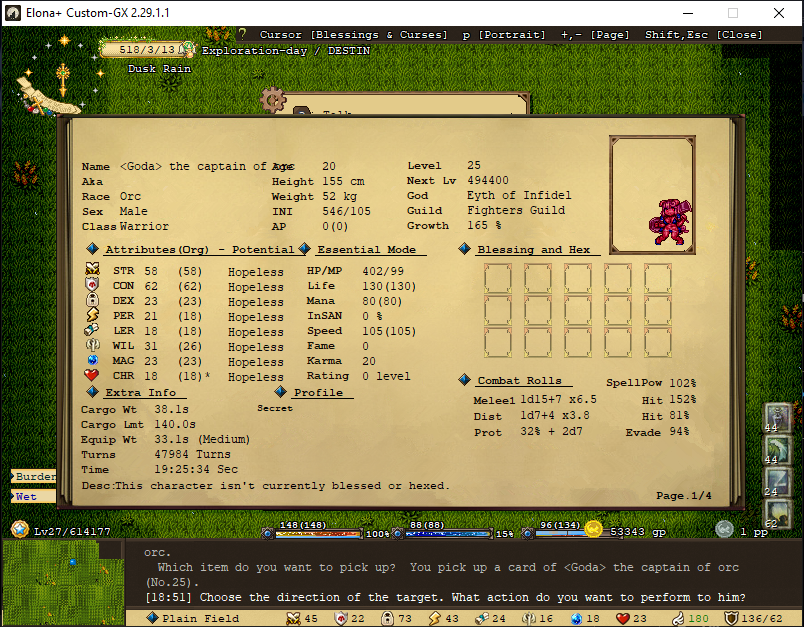Click the blue gem beside Essential Mode
Viewport: 804px width, 627px height.
tap(305, 249)
